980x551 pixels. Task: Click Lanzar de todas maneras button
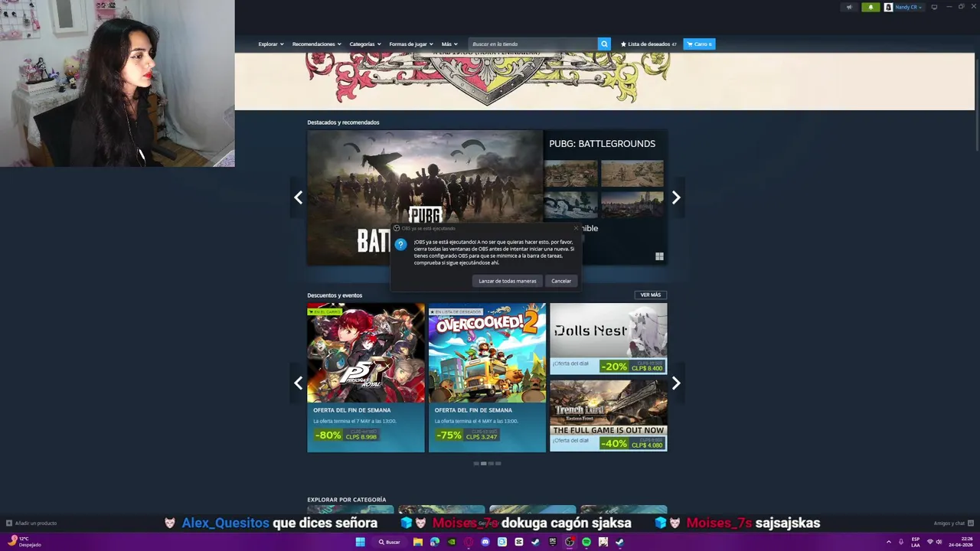(508, 281)
